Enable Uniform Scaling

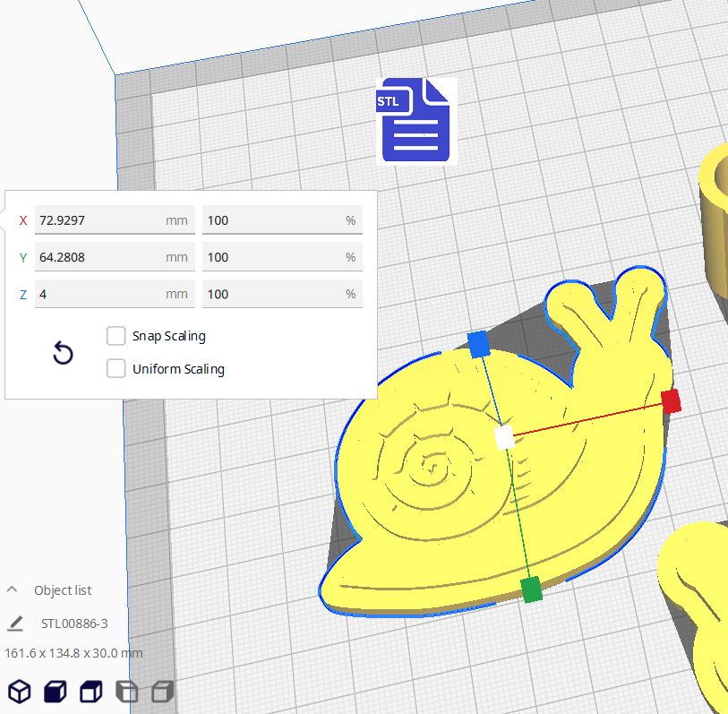[116, 368]
